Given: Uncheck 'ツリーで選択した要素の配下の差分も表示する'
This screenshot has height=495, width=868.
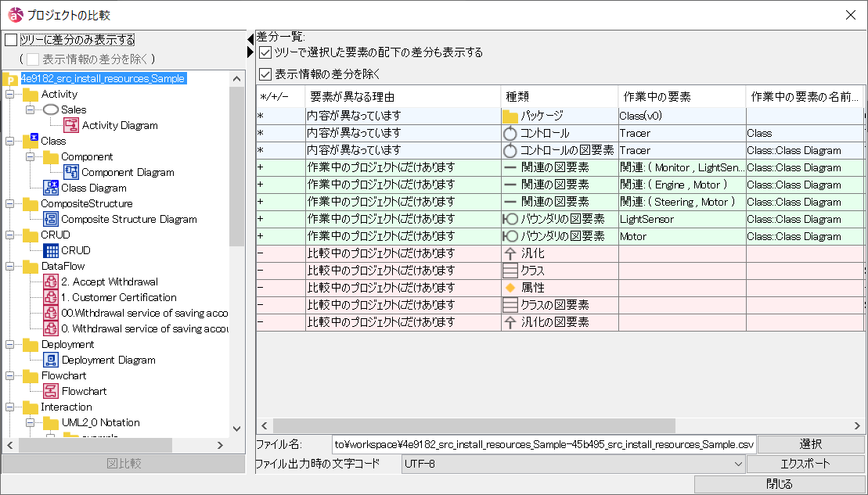Looking at the screenshot, I should [265, 52].
